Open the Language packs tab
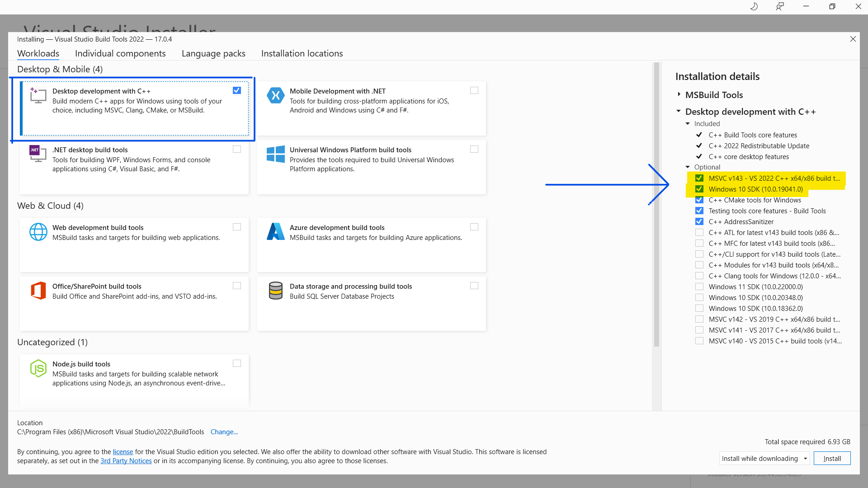The width and height of the screenshot is (868, 488). [x=213, y=53]
